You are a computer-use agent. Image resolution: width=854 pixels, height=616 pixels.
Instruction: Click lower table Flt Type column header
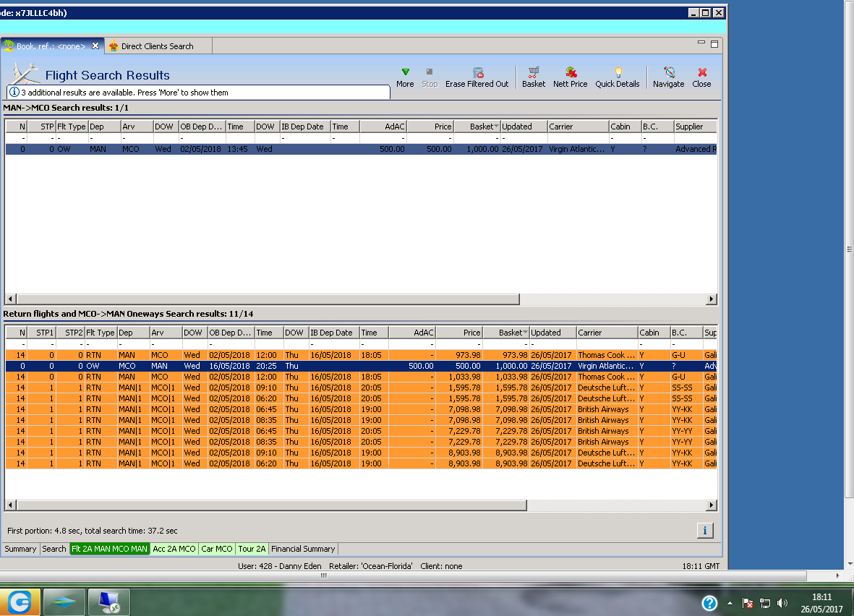pyautogui.click(x=101, y=333)
